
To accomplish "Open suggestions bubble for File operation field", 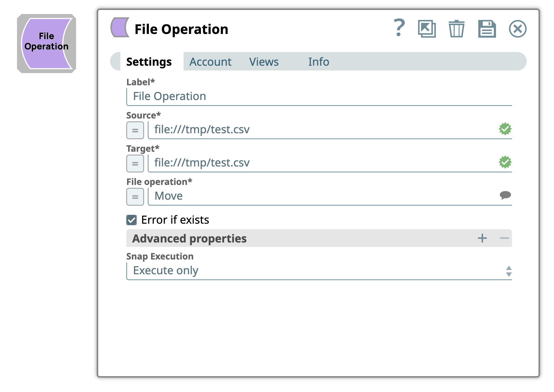I will [505, 195].
